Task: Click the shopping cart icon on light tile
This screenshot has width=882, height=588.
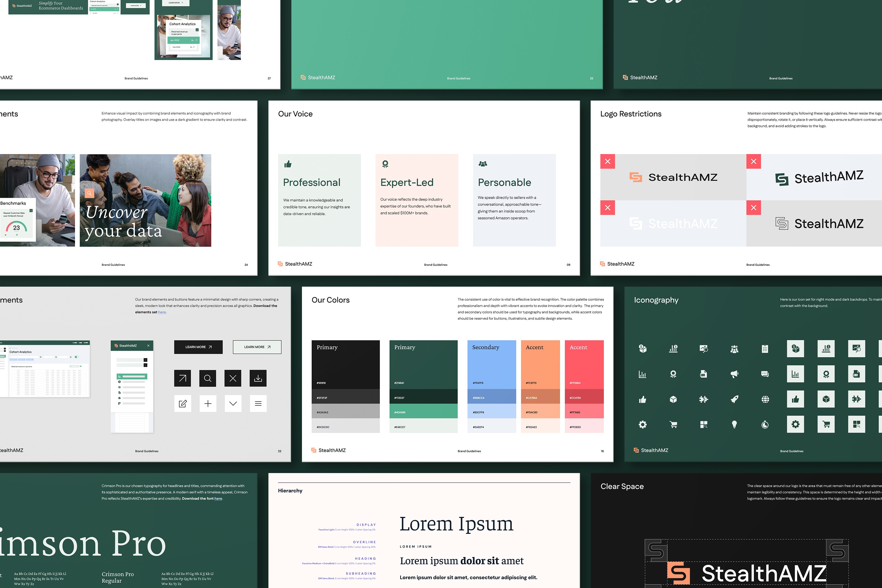Action: (x=826, y=425)
